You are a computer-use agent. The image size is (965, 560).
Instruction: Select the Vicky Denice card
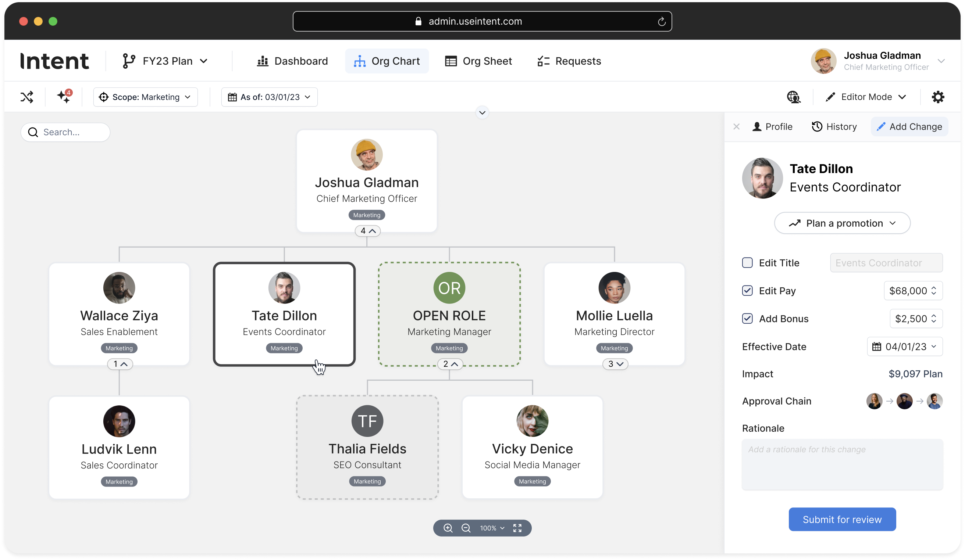coord(532,447)
